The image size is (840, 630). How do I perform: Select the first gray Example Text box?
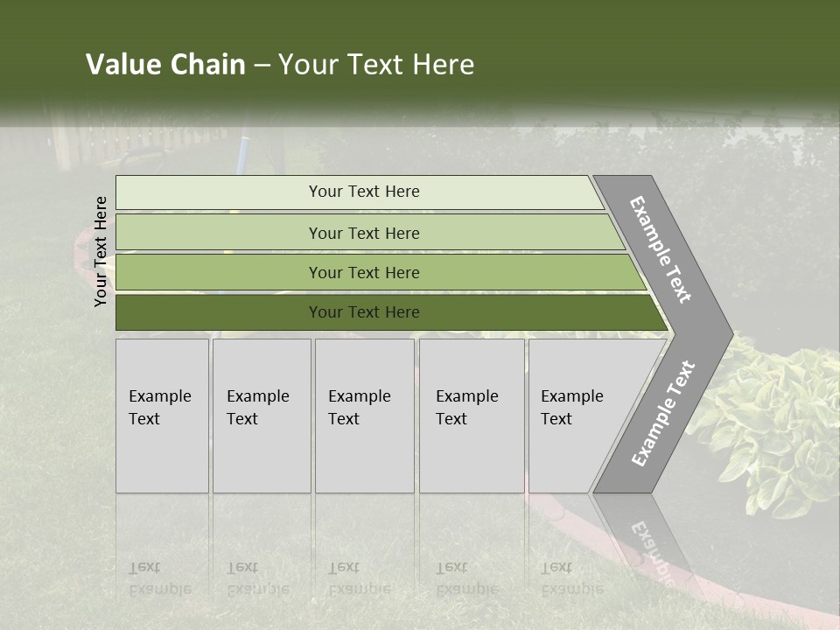click(163, 416)
